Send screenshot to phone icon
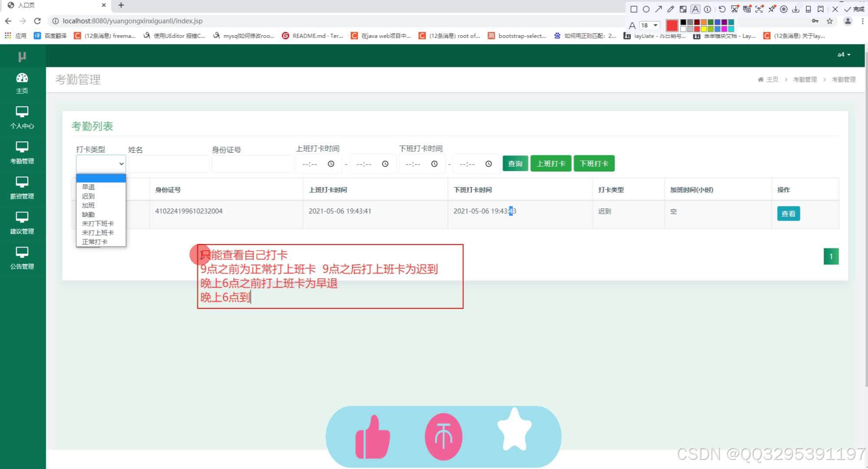 808,9
